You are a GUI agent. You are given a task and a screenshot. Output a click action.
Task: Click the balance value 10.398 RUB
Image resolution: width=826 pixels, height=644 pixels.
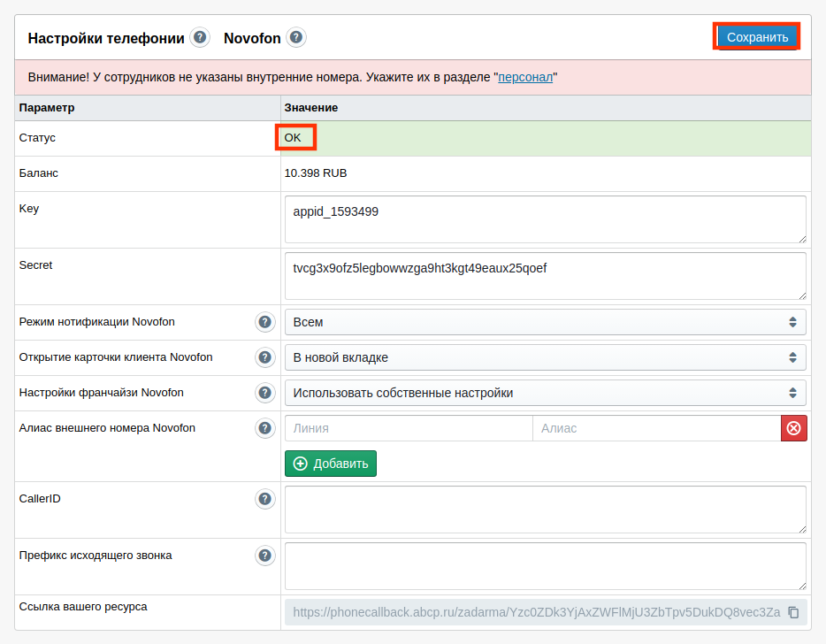316,173
